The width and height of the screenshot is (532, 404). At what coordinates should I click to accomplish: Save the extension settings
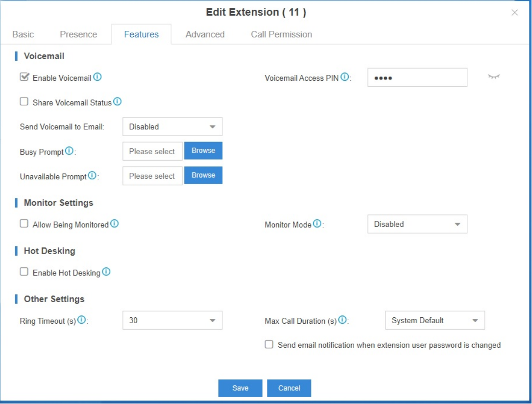240,388
